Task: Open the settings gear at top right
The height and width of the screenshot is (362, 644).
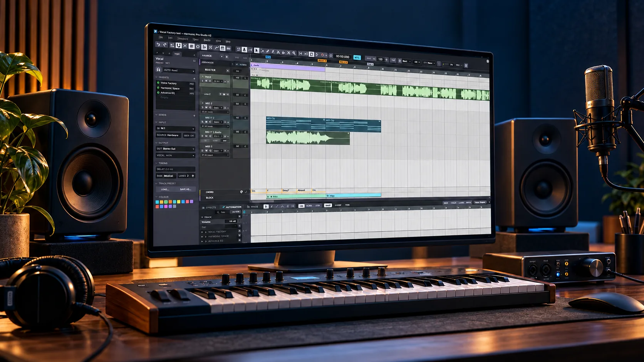Action: point(488,61)
